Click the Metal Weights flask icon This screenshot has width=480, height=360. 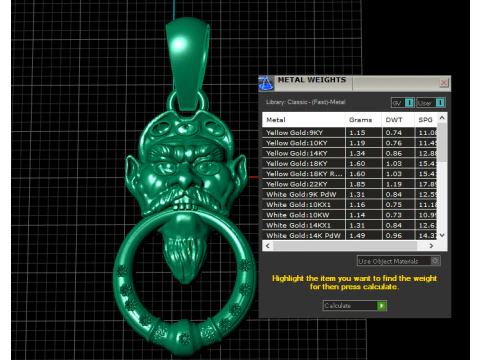pos(266,83)
